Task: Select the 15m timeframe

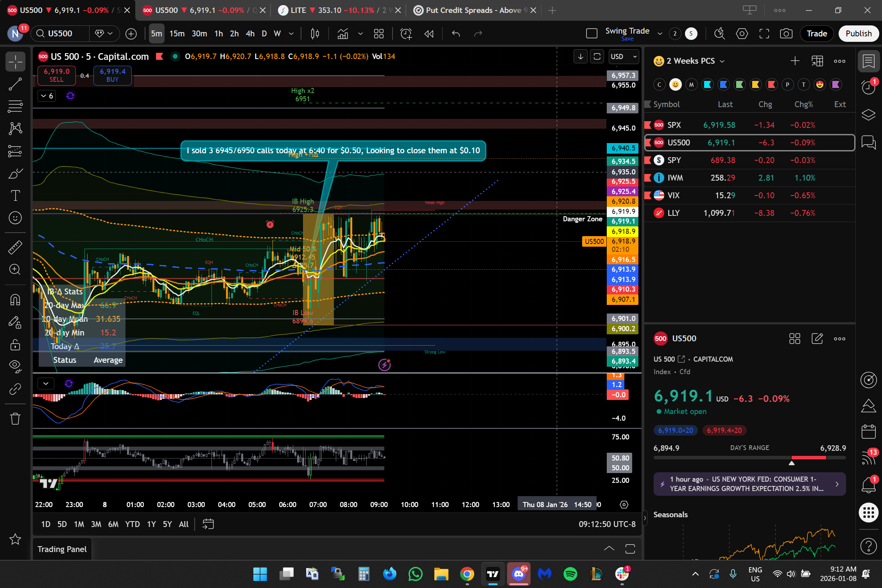Action: (x=177, y=34)
